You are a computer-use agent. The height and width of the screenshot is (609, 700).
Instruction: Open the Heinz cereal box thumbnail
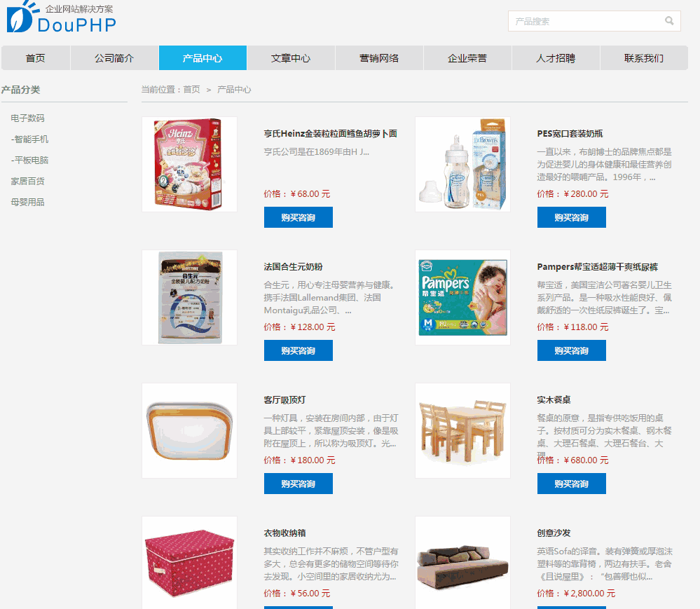tap(189, 164)
